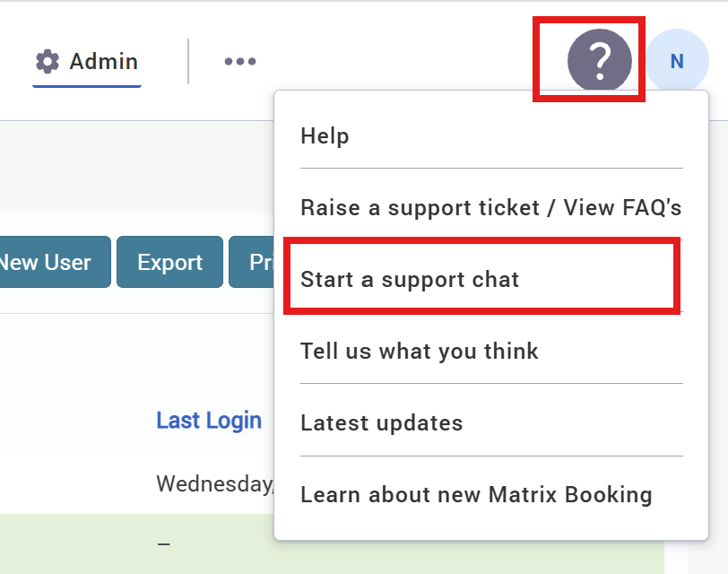Screen dimensions: 728x574
Task: Choose Start a support chat
Action: coord(410,279)
